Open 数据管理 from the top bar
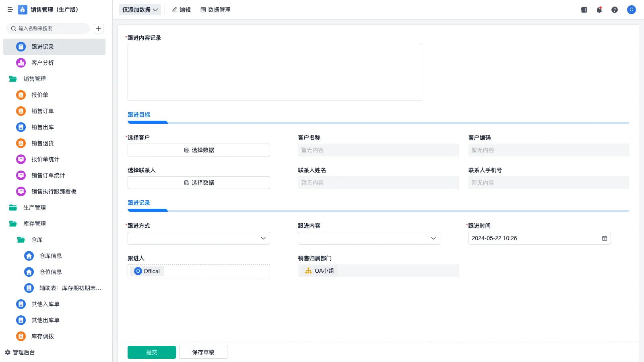644x362 pixels. pos(215,10)
